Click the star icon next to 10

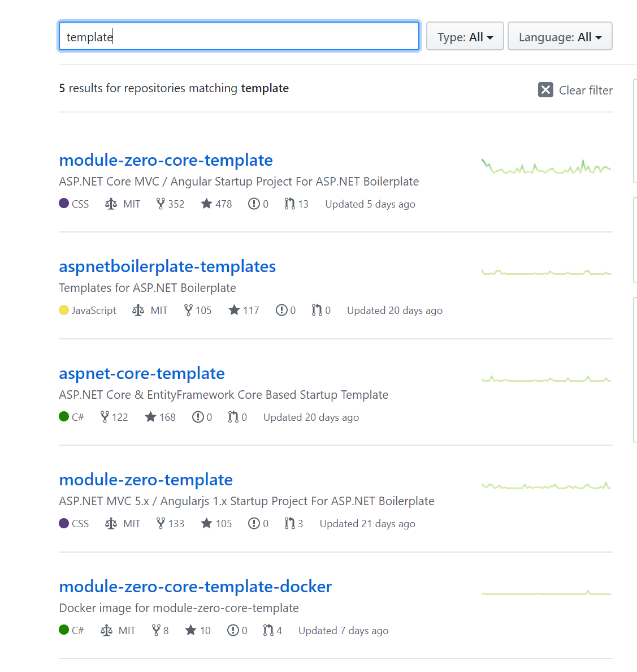click(189, 630)
